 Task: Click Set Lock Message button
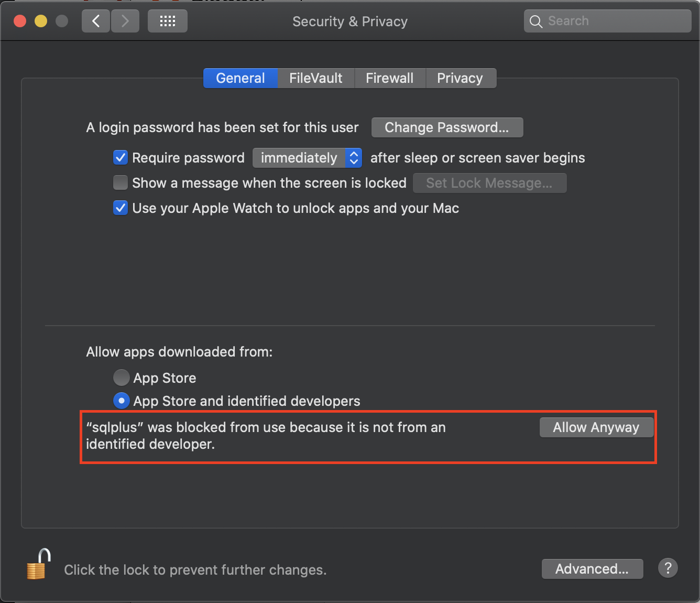point(490,183)
